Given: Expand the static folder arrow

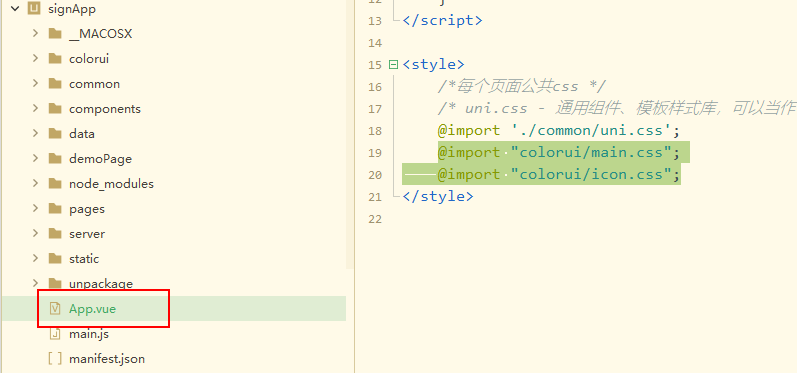Looking at the screenshot, I should pyautogui.click(x=35, y=258).
